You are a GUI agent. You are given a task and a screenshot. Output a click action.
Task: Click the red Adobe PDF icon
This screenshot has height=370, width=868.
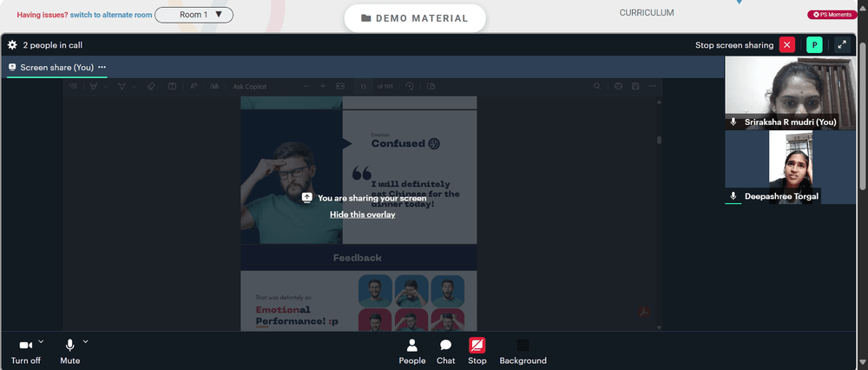tap(644, 312)
